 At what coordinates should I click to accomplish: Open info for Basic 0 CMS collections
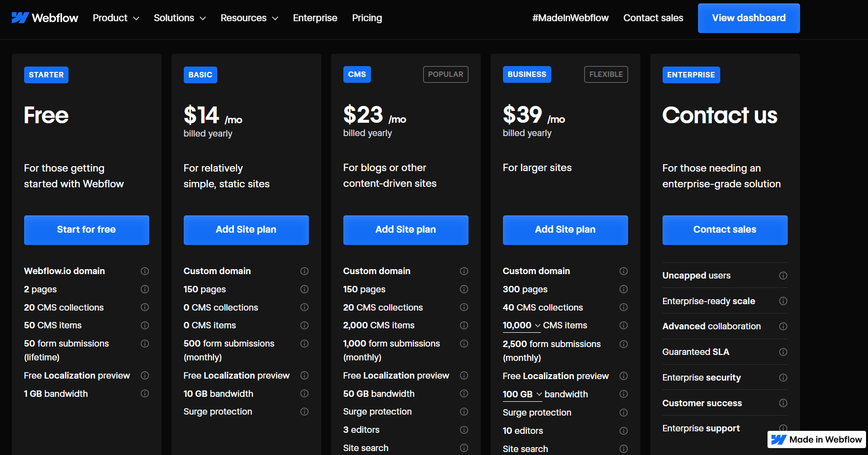coord(304,307)
